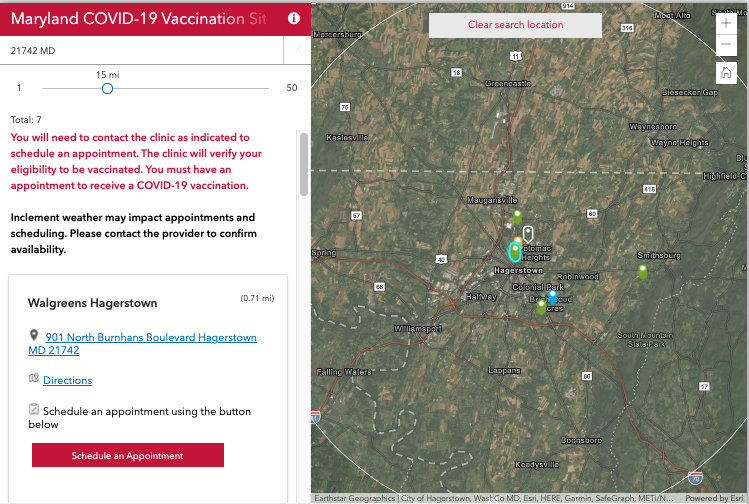Click the map icon beside Directions
Screen dimensions: 749x504
(x=33, y=378)
